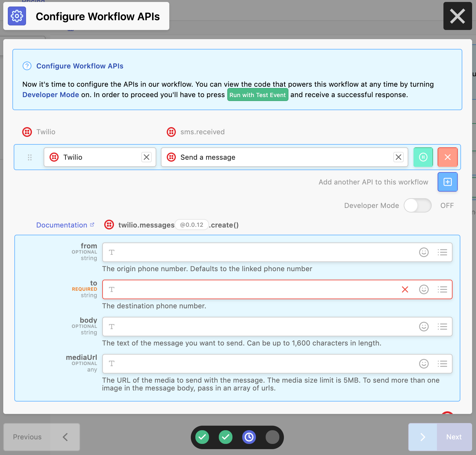Click the green Run with Test Event badge

click(x=258, y=95)
